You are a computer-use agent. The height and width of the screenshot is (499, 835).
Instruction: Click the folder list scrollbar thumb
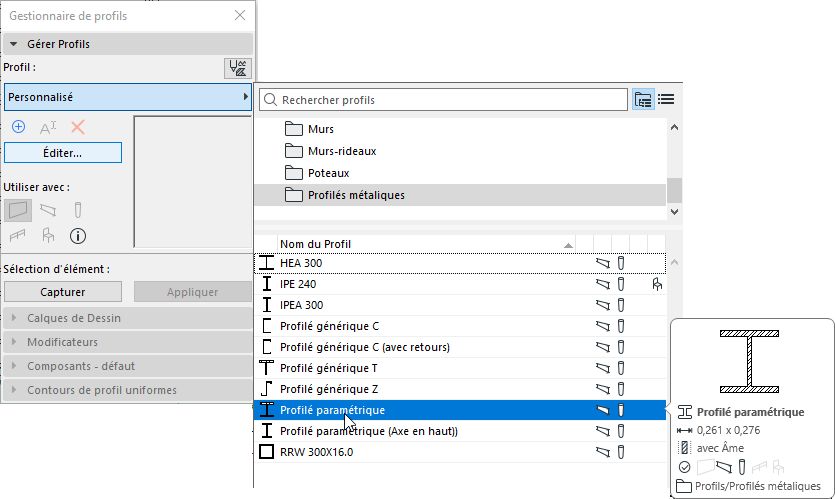(x=674, y=190)
